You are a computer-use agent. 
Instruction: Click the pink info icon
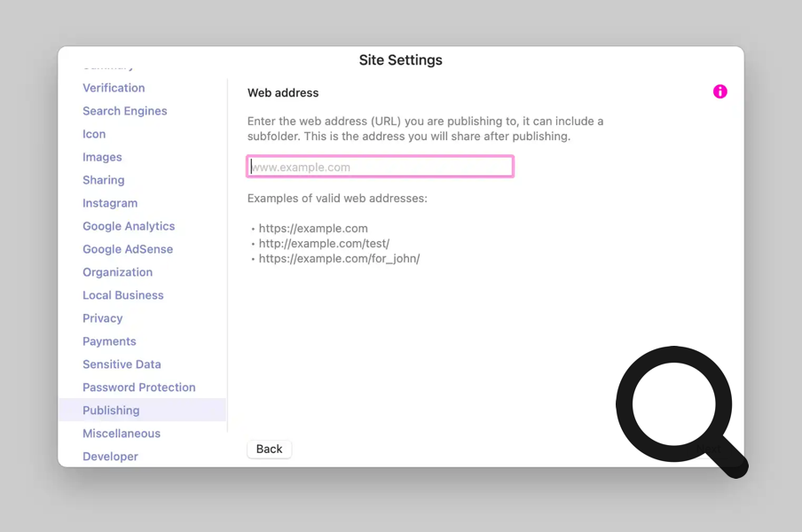719,91
